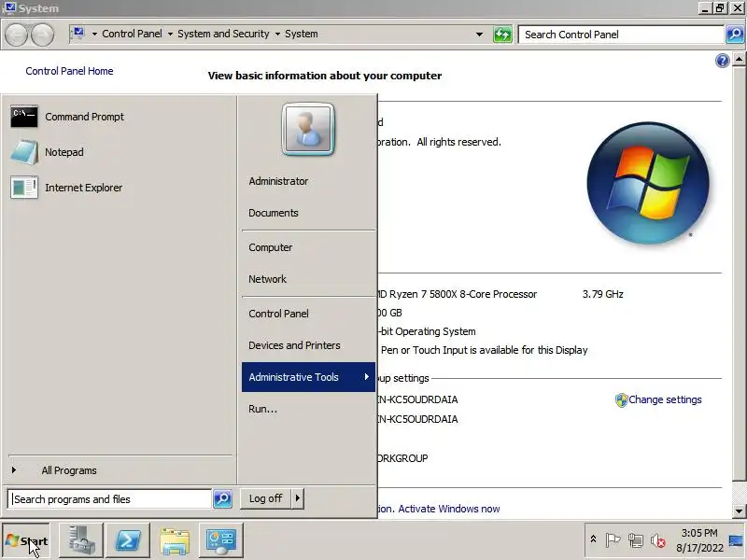Click the scrollbar up arrow in System window
The width and height of the screenshot is (747, 560).
[739, 60]
